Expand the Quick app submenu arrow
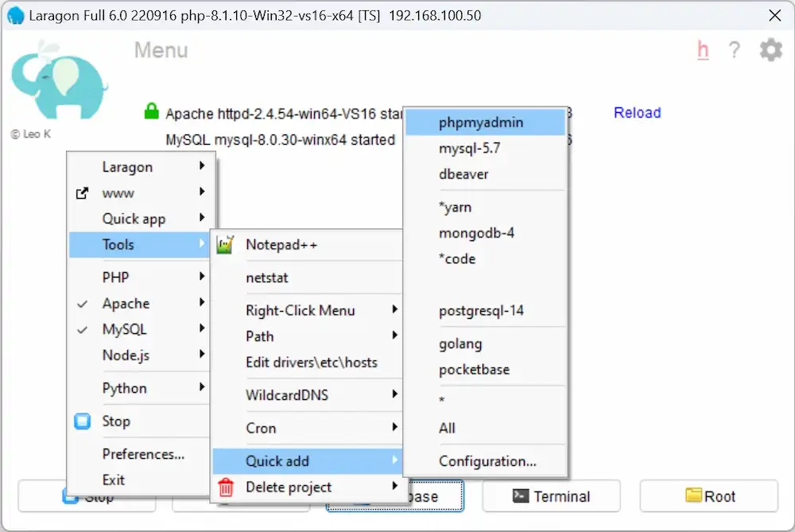 coord(202,217)
